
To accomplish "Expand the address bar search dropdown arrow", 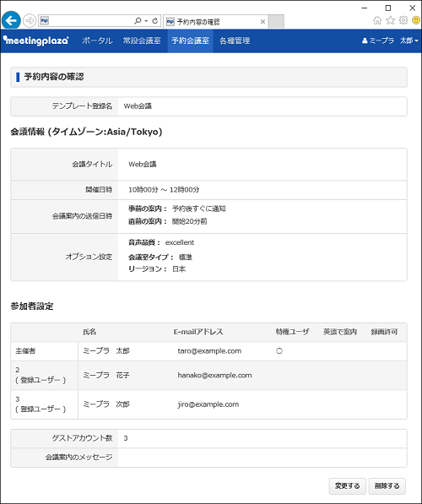I will click(146, 21).
